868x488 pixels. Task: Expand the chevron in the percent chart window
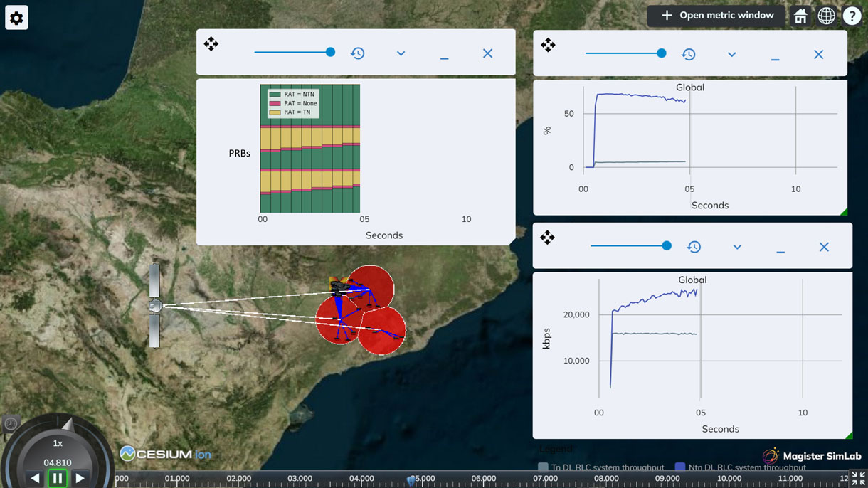731,55
